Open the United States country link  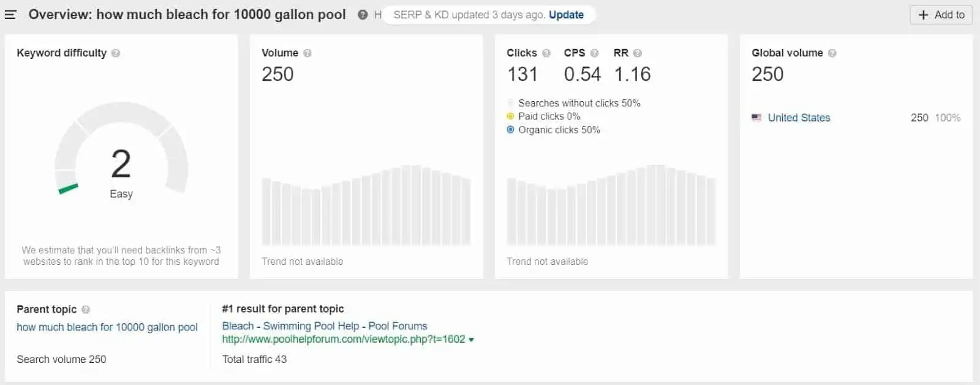(x=799, y=118)
